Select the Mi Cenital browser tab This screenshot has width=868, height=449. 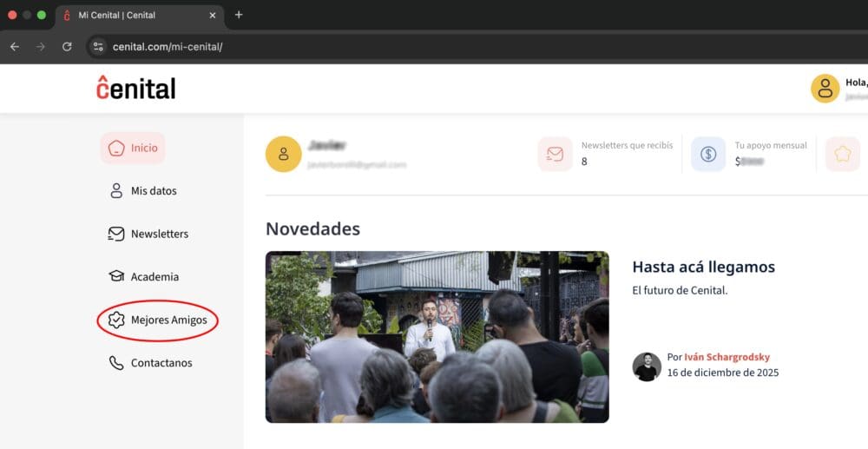135,15
